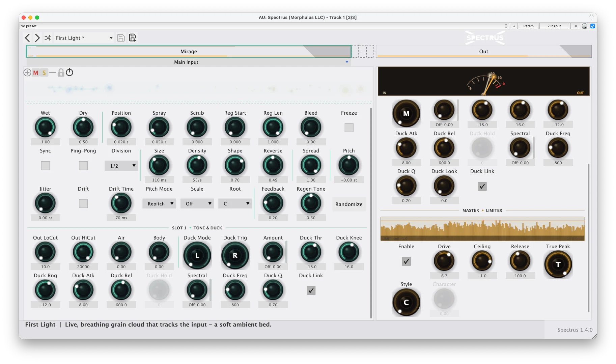Enable the Freeze checkbox
This screenshot has height=364, width=616.
point(349,128)
